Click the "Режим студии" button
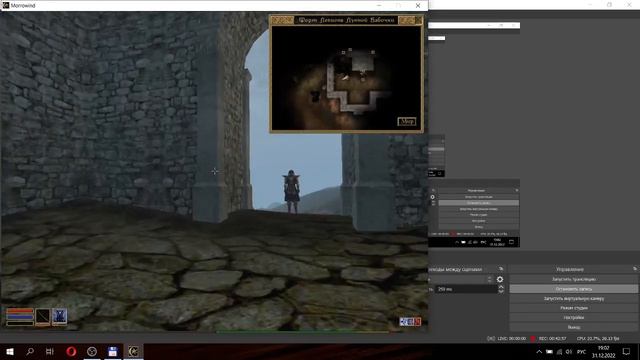This screenshot has width=640, height=360. 573,308
